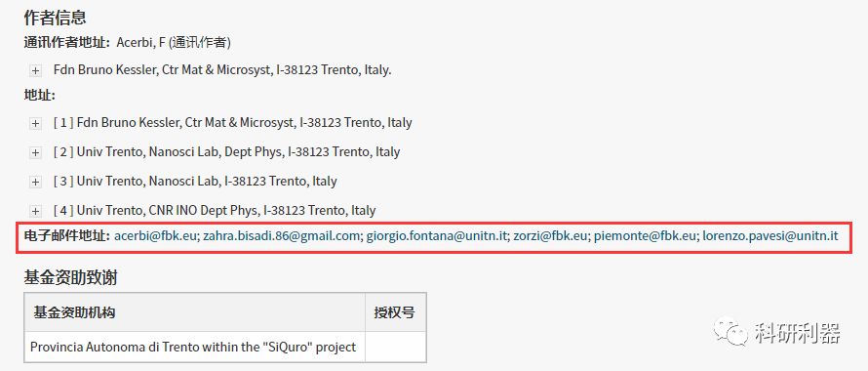This screenshot has width=868, height=371.
Task: Click the 科研利器 watermark text
Action: point(797,333)
